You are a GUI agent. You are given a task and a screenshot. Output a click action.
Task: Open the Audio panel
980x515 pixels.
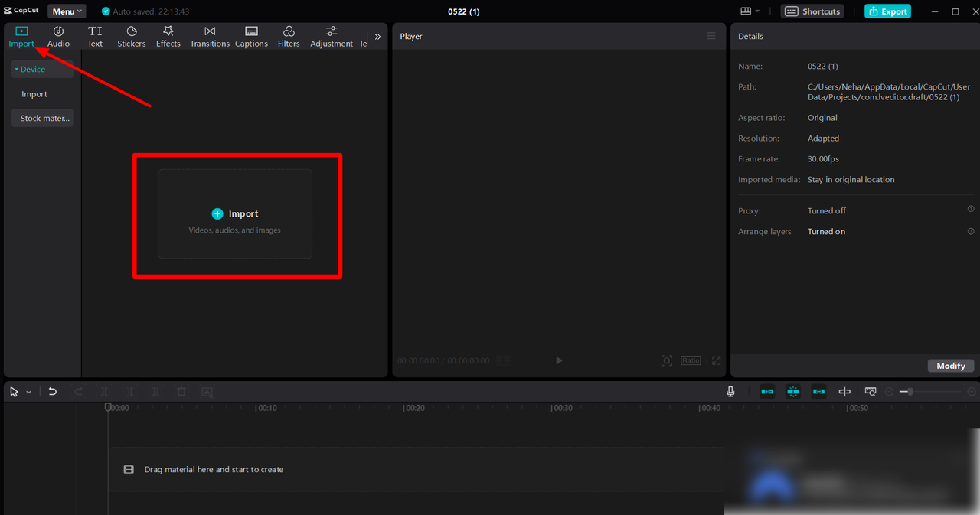point(58,36)
